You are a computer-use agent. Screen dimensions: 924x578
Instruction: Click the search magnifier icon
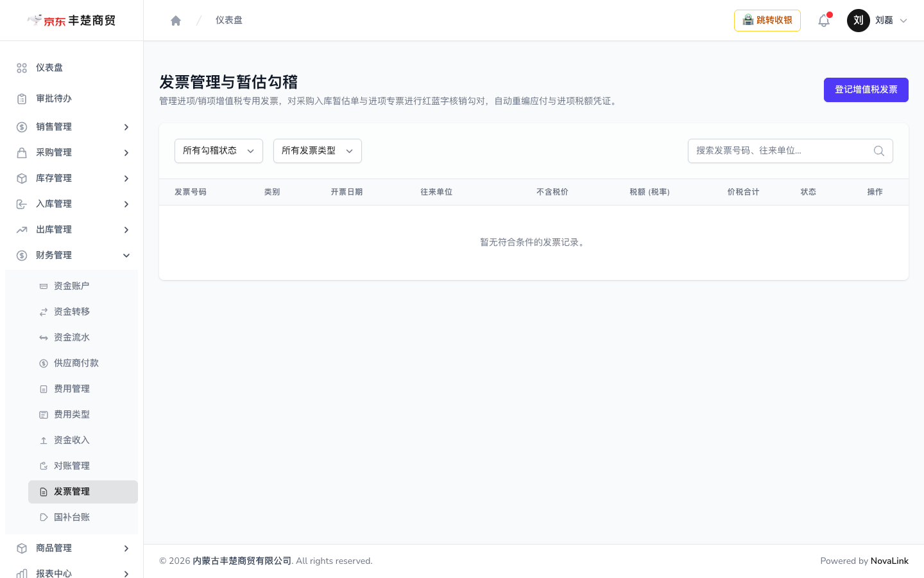pyautogui.click(x=879, y=151)
